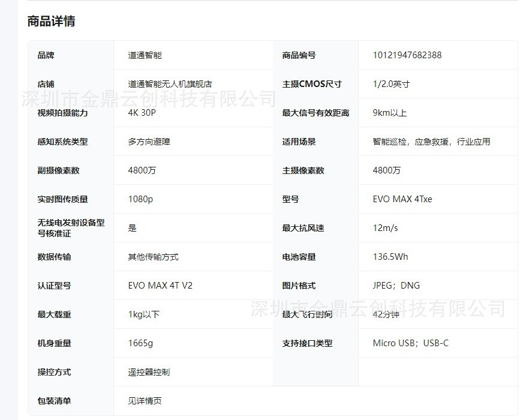Select the 副摄像素数 label
This screenshot has width=526, height=420.
58,170
